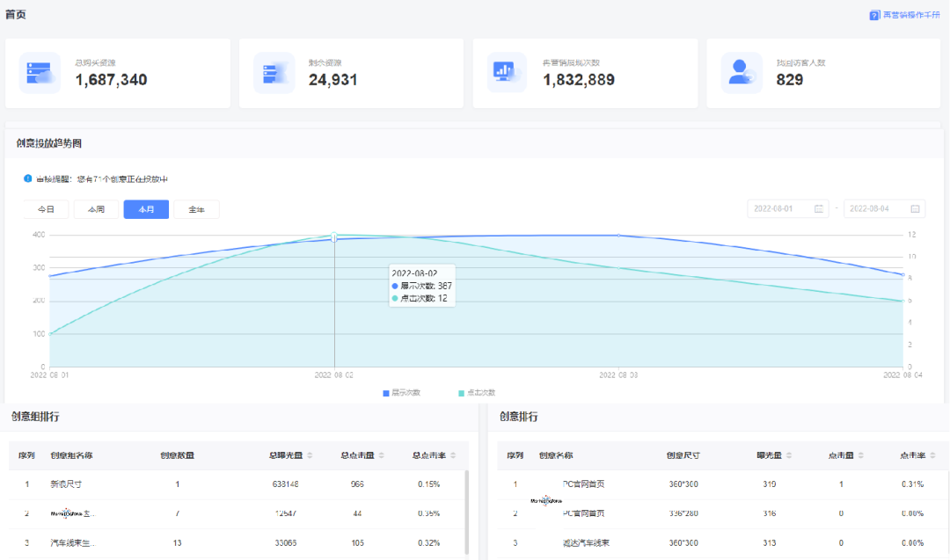Click the 剩余资源 card icon

pyautogui.click(x=274, y=73)
